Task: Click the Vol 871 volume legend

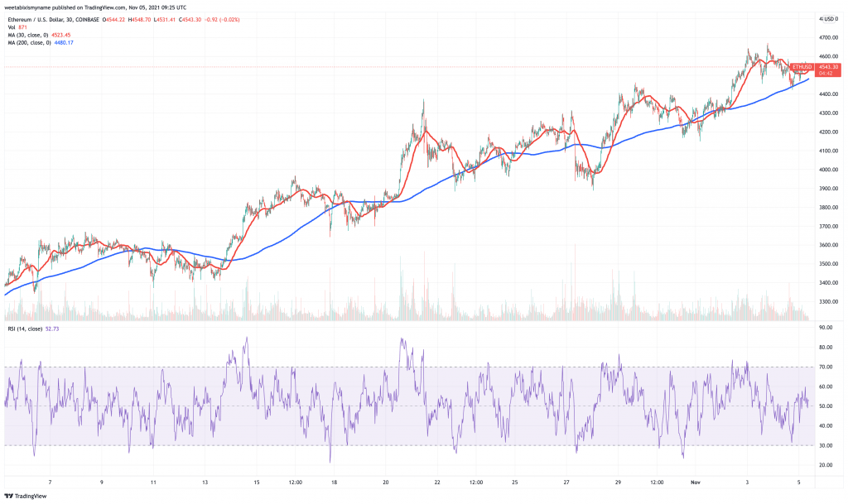Action: pyautogui.click(x=17, y=27)
